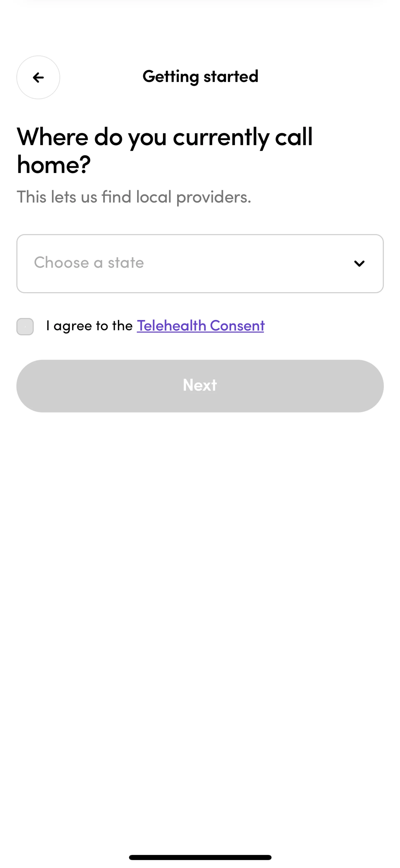
Task: Tap the back arrow icon
Action: tap(38, 78)
